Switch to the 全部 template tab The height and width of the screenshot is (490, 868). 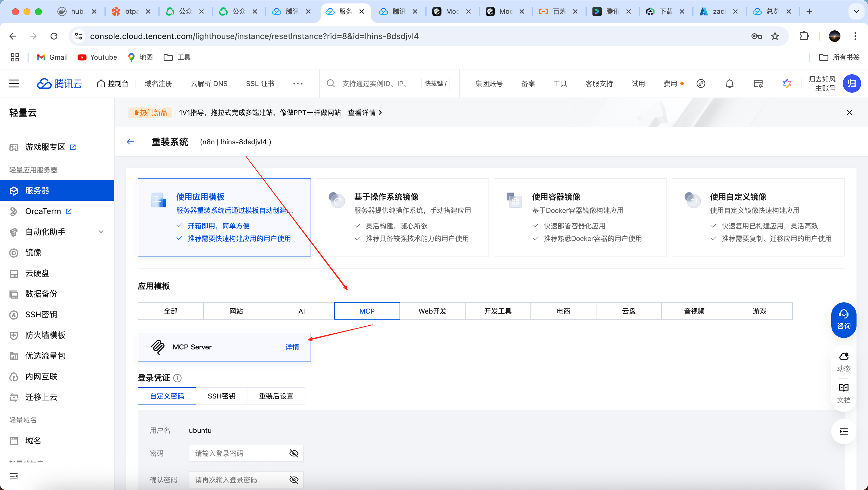(170, 311)
